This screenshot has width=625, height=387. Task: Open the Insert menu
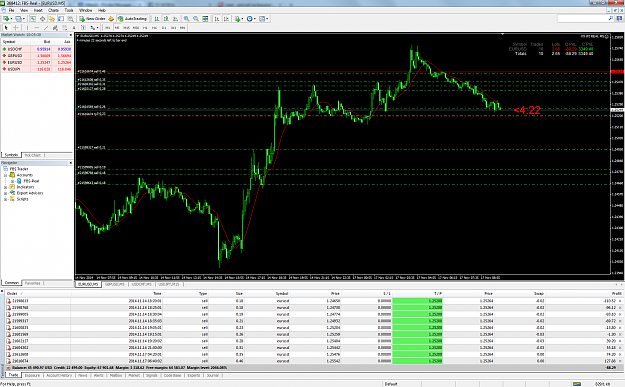[38, 10]
